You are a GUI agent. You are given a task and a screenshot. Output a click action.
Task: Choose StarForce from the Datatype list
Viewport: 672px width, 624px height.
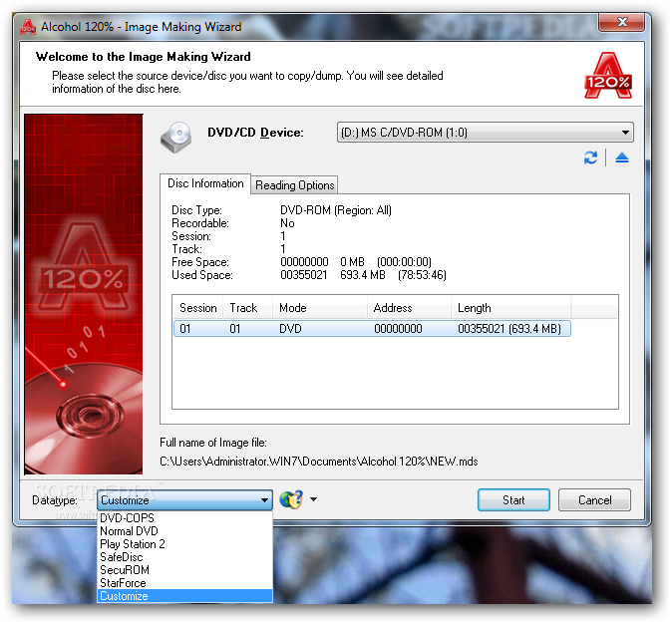(184, 583)
